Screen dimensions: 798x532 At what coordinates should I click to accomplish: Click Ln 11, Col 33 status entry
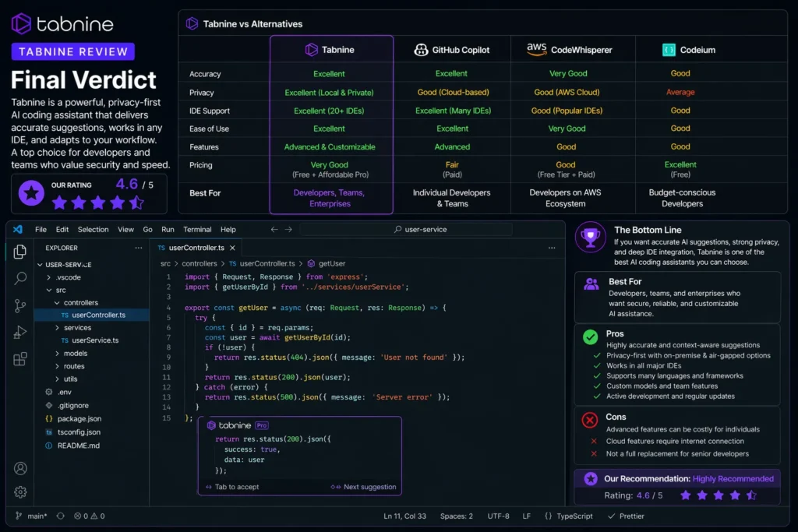tap(404, 516)
